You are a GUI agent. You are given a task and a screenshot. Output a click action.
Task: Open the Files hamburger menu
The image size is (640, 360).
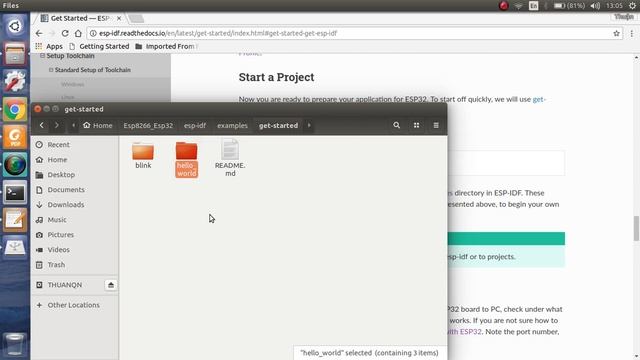436,125
